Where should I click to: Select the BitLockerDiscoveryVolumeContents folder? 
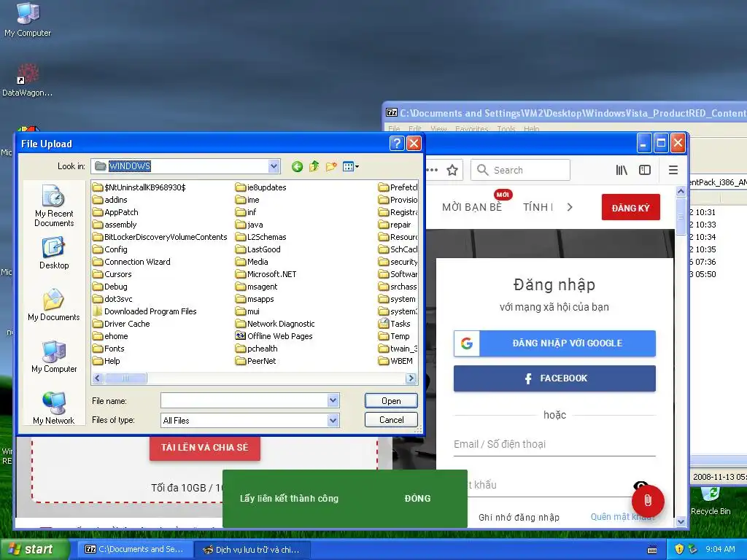tap(160, 237)
